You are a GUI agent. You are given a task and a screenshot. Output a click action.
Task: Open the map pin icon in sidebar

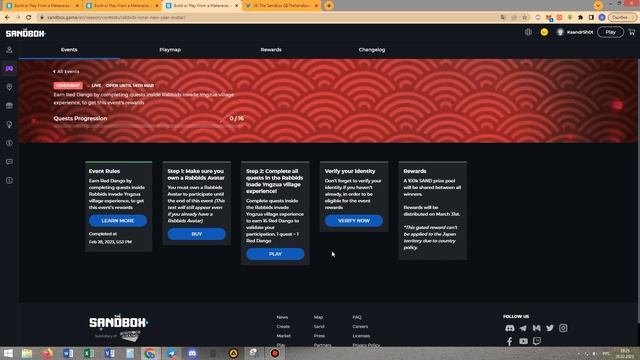(9, 87)
